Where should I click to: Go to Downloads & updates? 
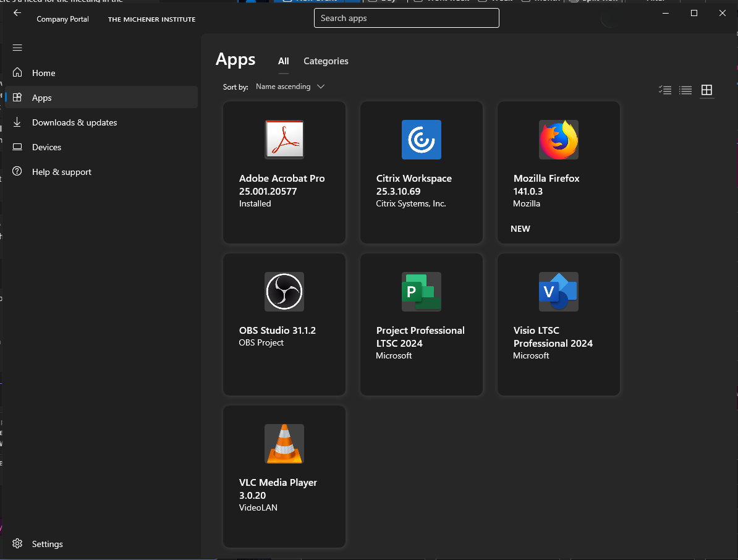(x=74, y=122)
